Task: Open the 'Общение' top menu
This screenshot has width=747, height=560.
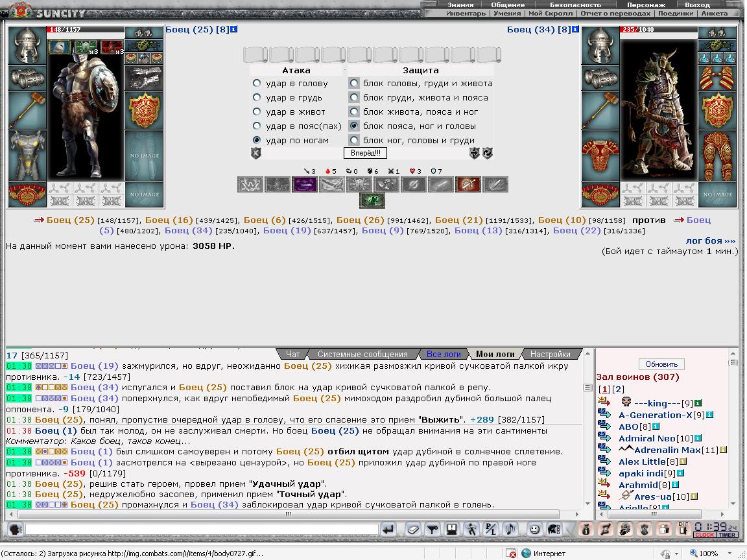Action: click(508, 5)
